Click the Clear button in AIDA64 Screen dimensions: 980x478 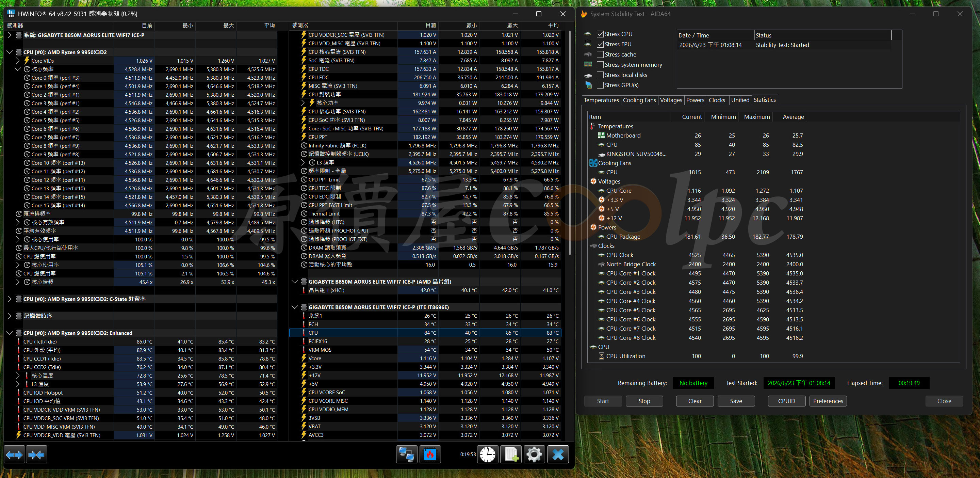tap(695, 401)
